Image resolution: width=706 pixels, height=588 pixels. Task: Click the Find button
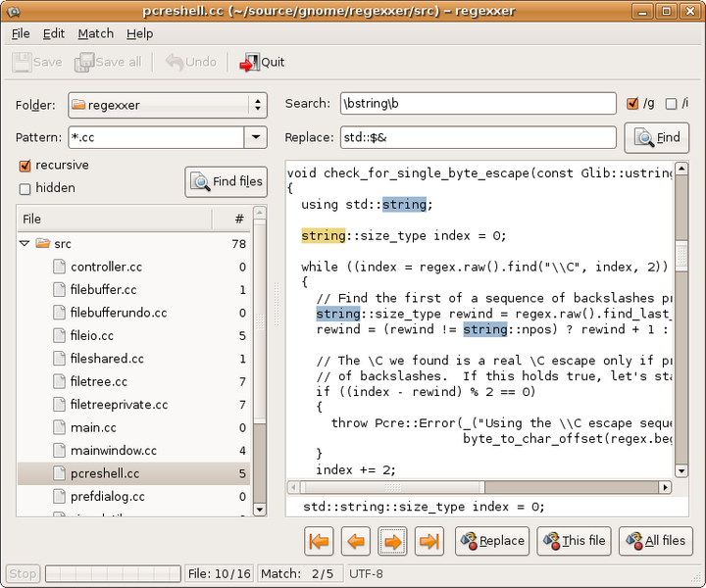pyautogui.click(x=657, y=137)
